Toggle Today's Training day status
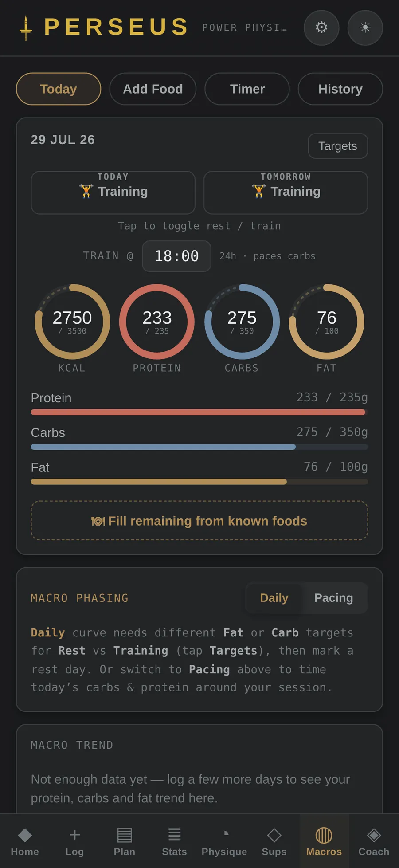 [x=113, y=192]
